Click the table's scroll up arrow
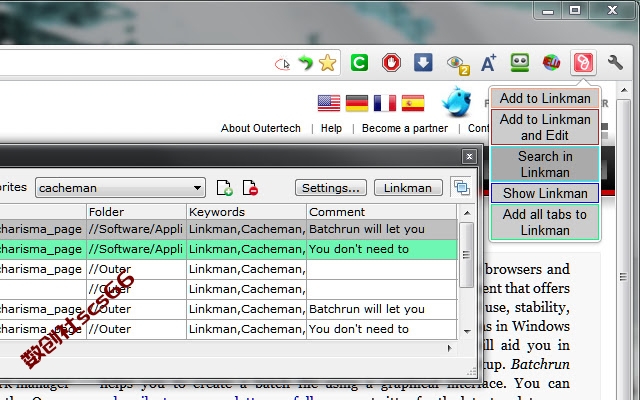 [x=467, y=213]
